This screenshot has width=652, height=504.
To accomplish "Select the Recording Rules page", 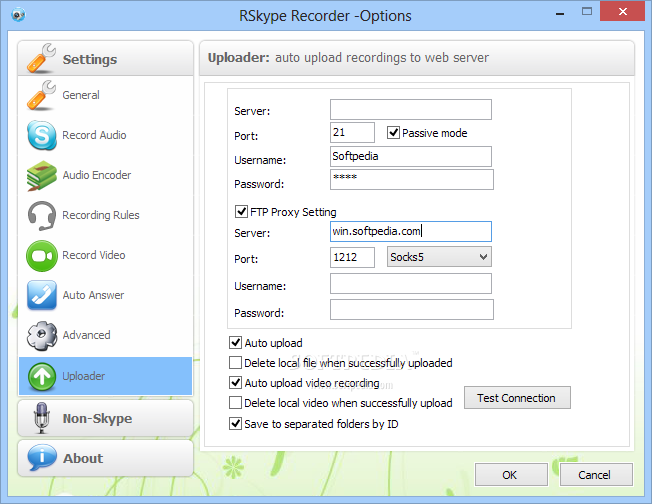I will [101, 215].
